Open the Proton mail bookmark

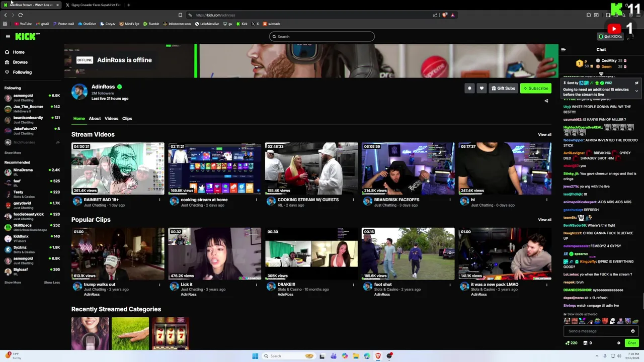(63, 24)
